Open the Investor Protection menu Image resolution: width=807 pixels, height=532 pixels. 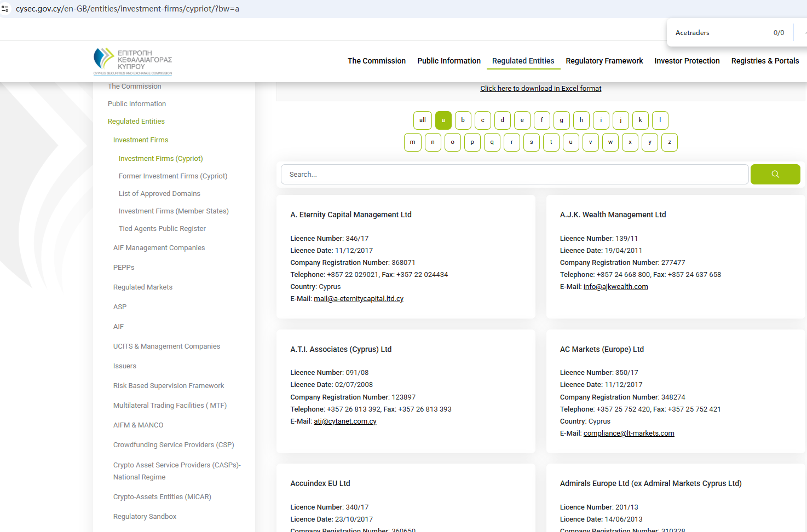click(x=687, y=61)
